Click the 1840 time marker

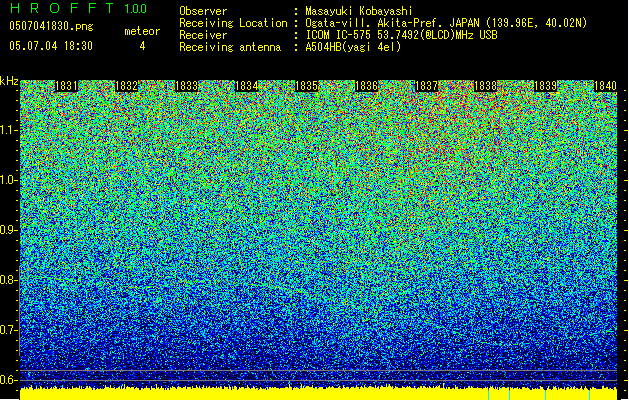(x=605, y=86)
